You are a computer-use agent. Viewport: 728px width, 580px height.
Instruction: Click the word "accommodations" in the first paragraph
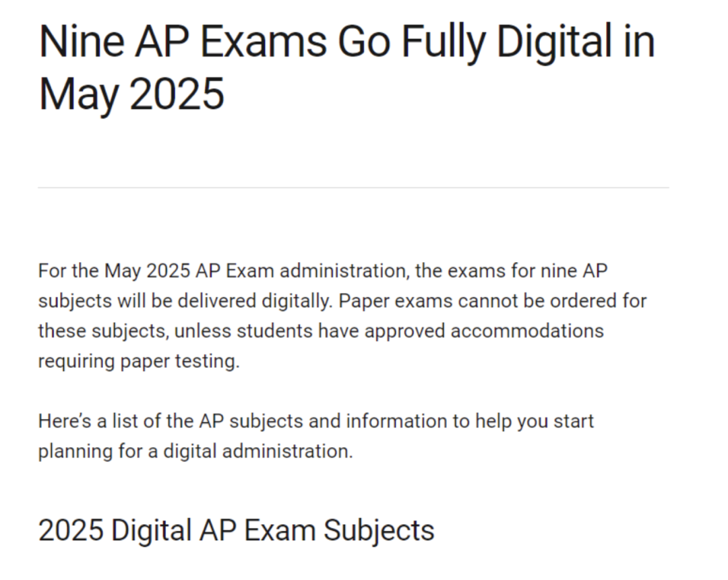(x=526, y=331)
